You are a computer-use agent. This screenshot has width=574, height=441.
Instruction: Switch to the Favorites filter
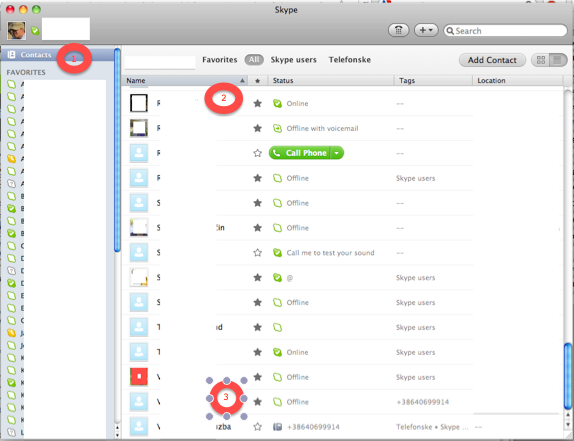[x=220, y=60]
